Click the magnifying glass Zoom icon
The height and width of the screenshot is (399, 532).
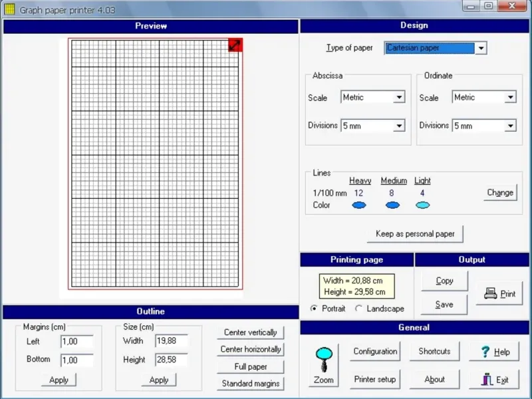coord(324,360)
